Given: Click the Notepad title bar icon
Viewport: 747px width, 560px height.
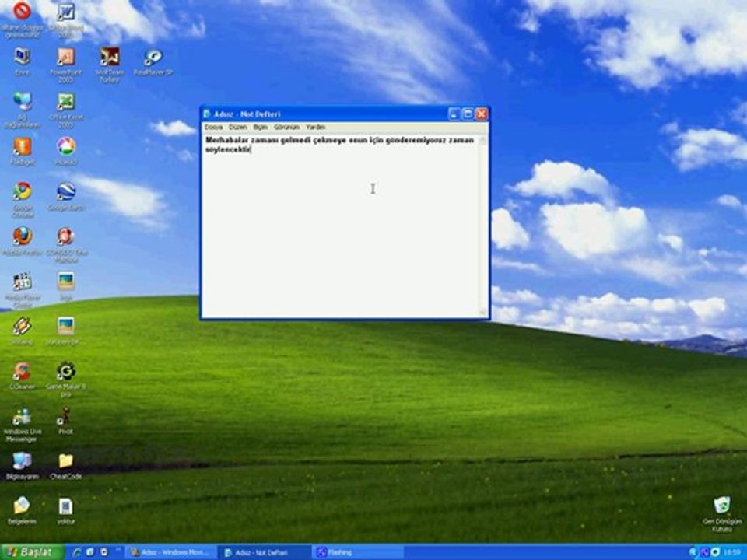Looking at the screenshot, I should (207, 114).
